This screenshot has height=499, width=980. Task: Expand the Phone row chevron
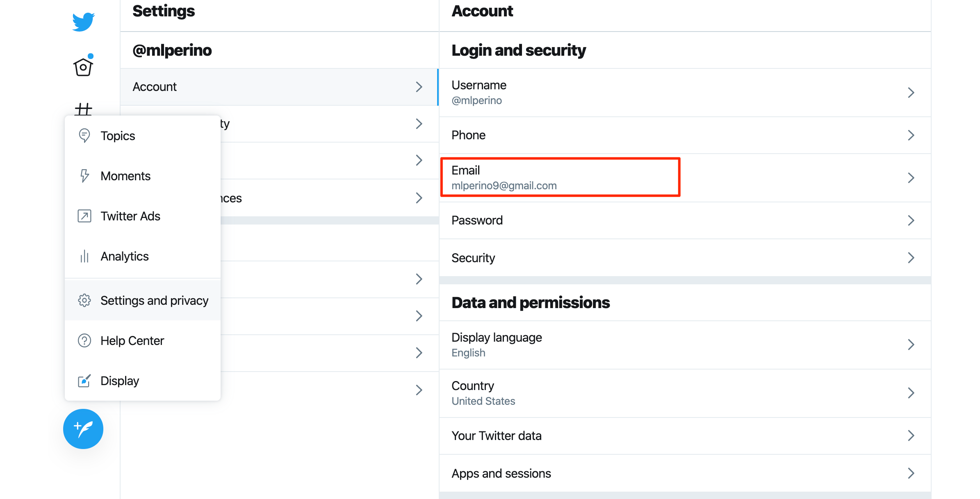tap(911, 135)
